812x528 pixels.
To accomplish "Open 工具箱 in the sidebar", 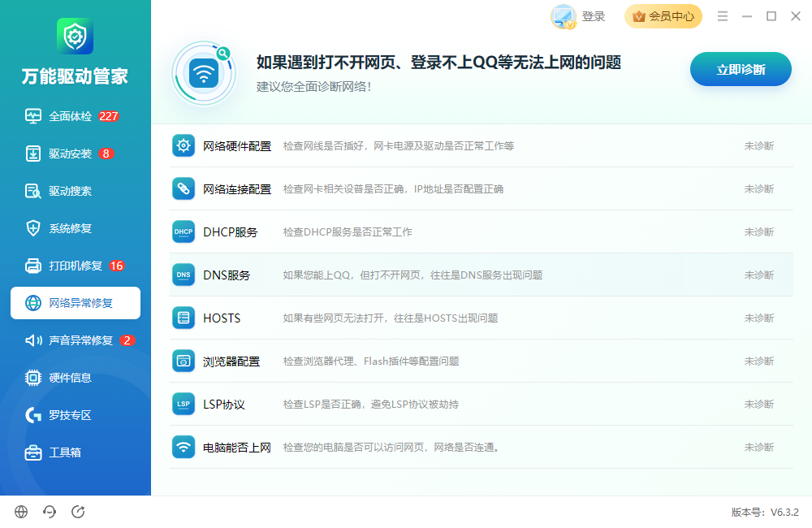I will [75, 452].
